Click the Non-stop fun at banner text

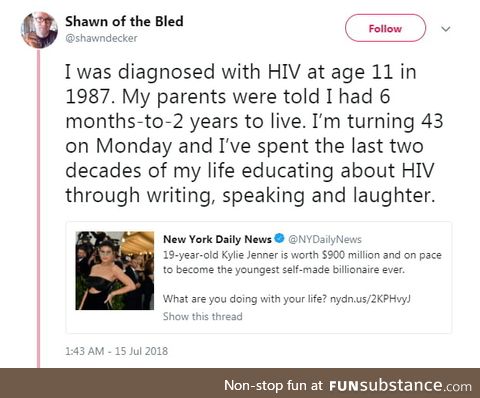point(273,385)
